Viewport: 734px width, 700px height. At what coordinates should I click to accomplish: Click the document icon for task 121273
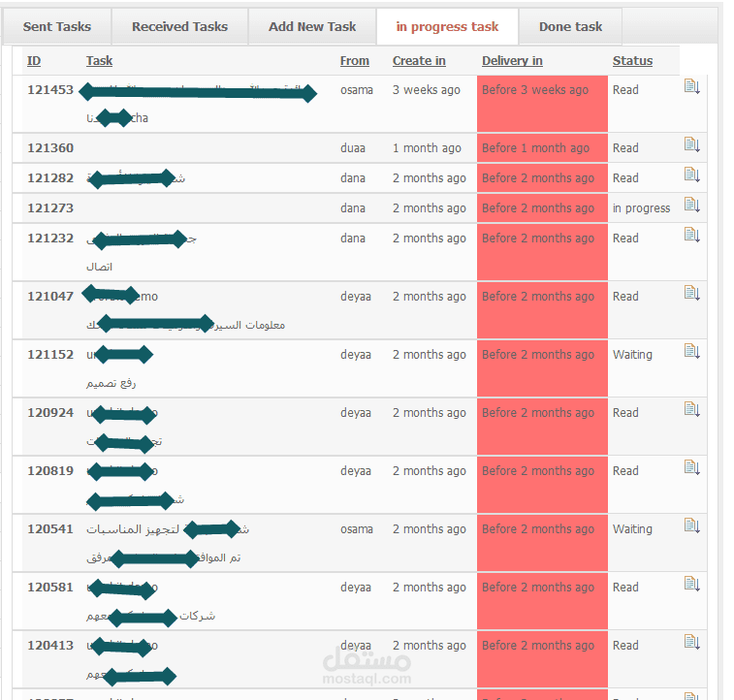[x=692, y=205]
